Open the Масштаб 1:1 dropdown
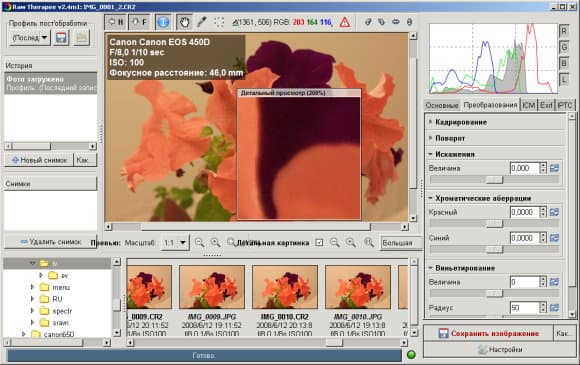The width and height of the screenshot is (580, 365). pos(175,243)
